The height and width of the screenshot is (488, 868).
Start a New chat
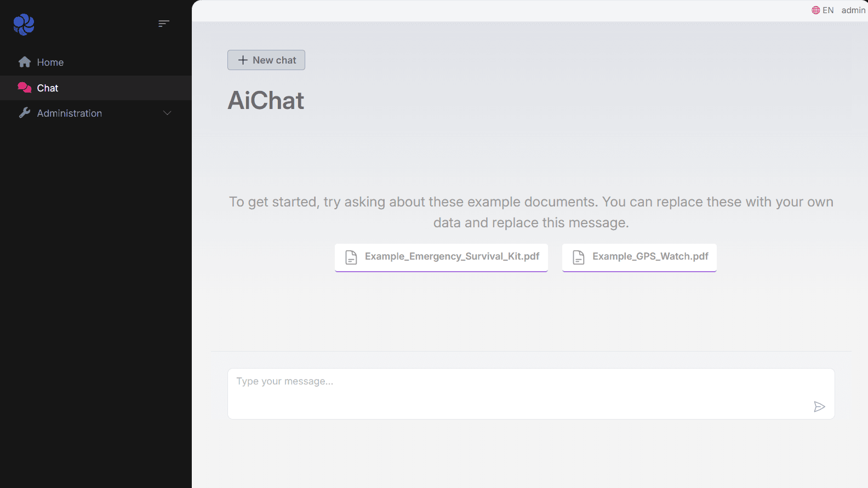click(x=266, y=60)
